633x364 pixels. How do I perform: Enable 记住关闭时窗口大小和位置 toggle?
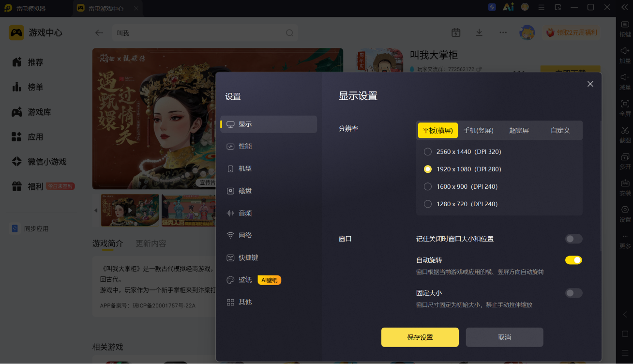pyautogui.click(x=573, y=239)
